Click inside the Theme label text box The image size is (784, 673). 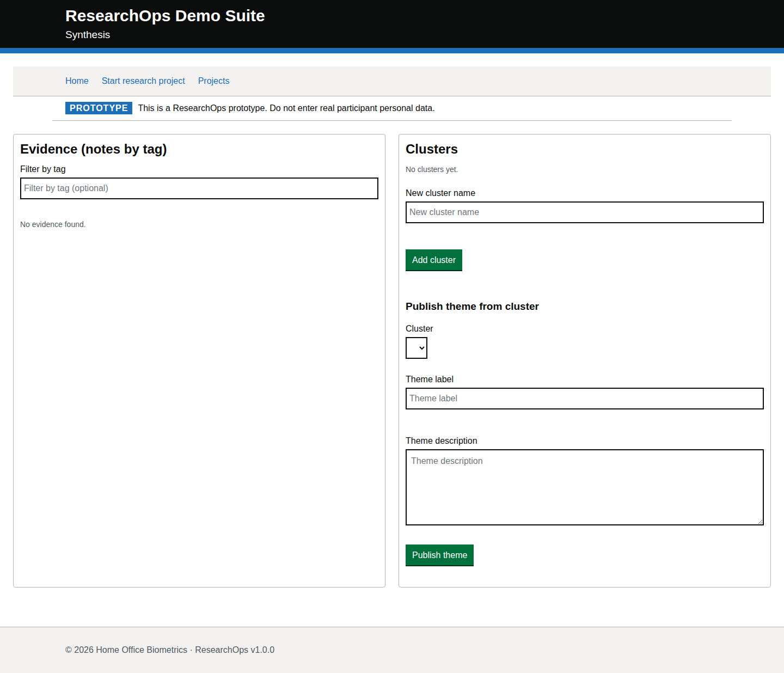point(584,399)
